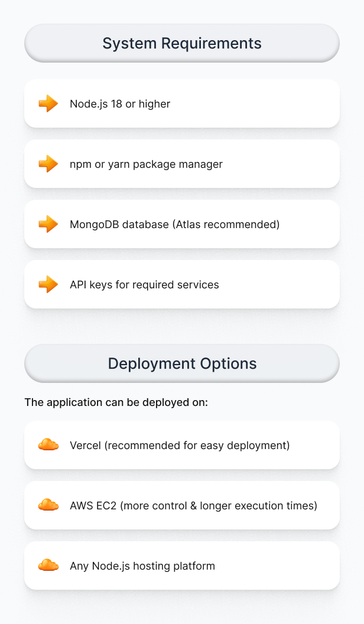Viewport: 364px width, 624px height.
Task: Click empty right side of the Node.js hosting card
Action: 284,565
